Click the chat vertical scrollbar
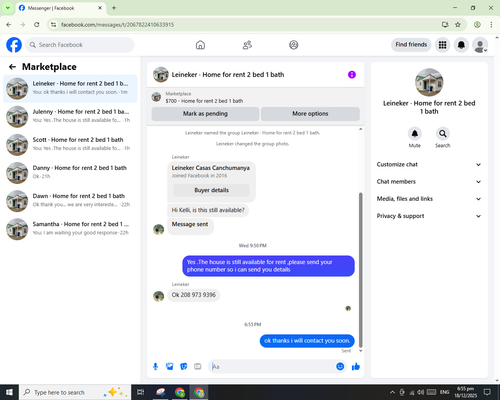 pos(360,270)
